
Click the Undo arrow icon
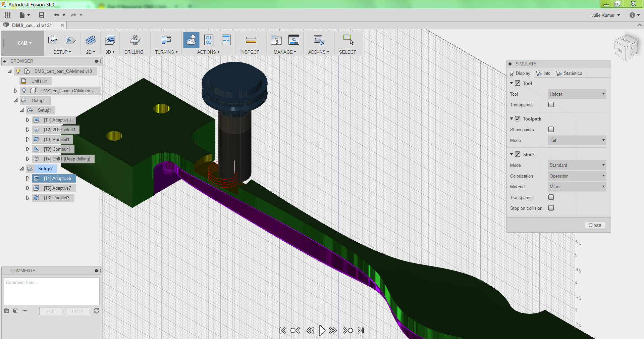pos(57,15)
